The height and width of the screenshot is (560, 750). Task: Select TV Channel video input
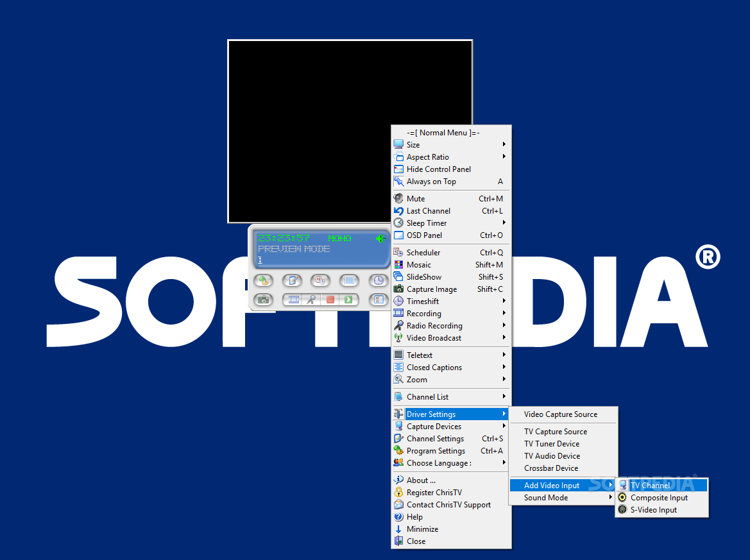click(661, 486)
